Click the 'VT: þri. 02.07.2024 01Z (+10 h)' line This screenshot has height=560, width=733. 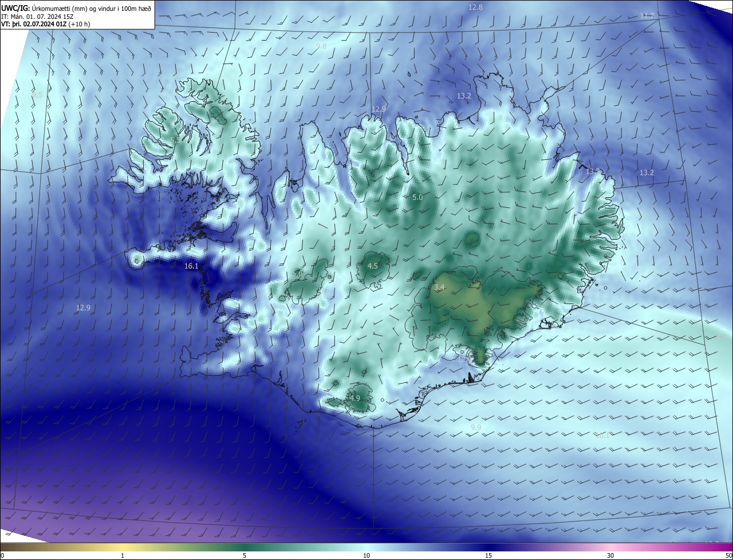pos(46,24)
